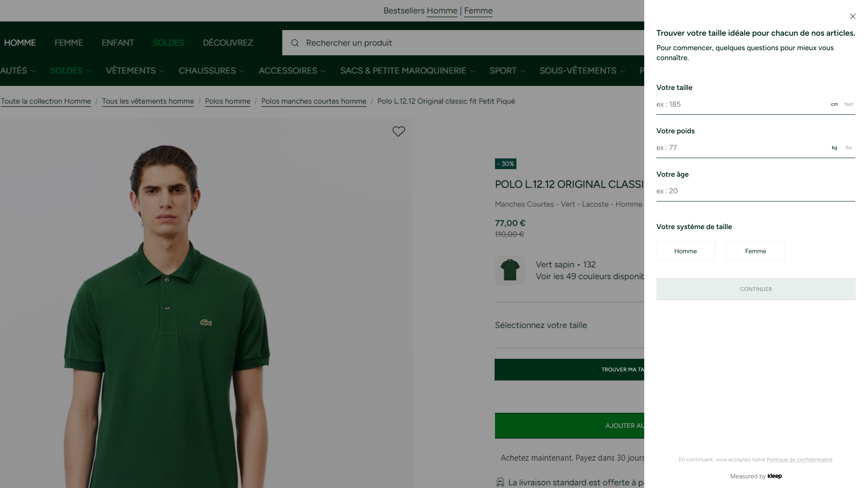
Task: Expand the CHAUSSURES dropdown
Action: click(212, 71)
